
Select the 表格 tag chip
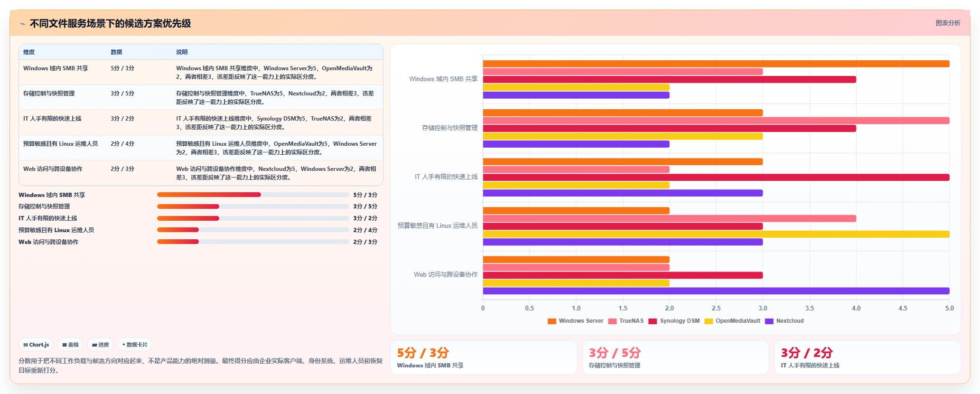point(70,345)
